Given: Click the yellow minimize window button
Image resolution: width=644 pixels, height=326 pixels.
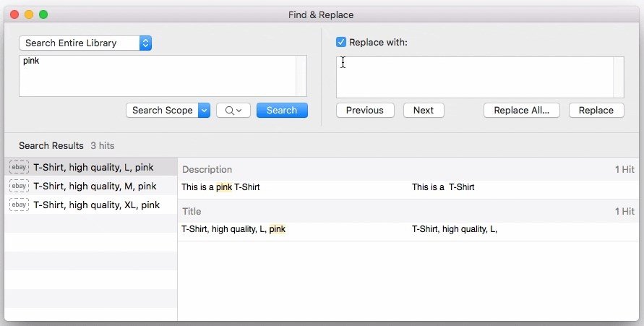Looking at the screenshot, I should tap(29, 14).
